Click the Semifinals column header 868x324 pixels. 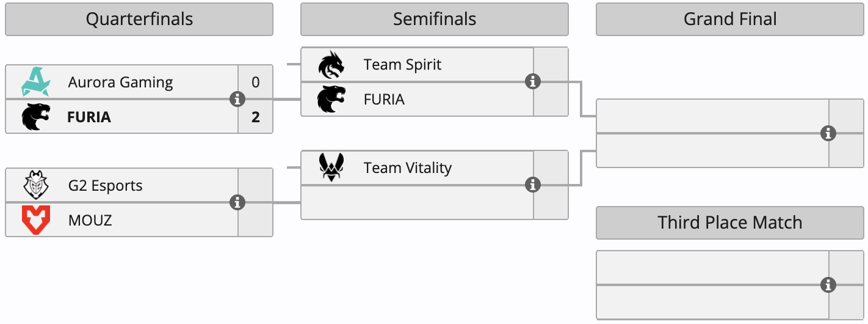pyautogui.click(x=434, y=20)
